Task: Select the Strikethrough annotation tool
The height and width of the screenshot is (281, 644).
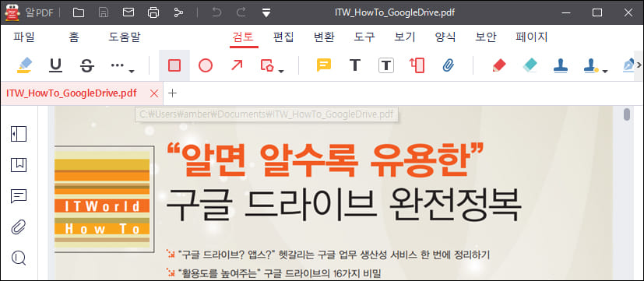Action: tap(86, 65)
